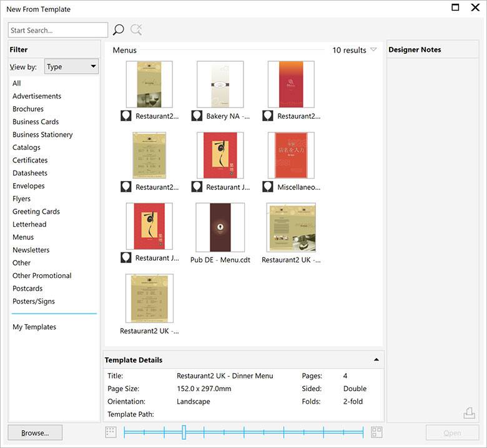Select the Pub DE - Menu.cdt thumbnail
The height and width of the screenshot is (448, 487).
coord(220,227)
